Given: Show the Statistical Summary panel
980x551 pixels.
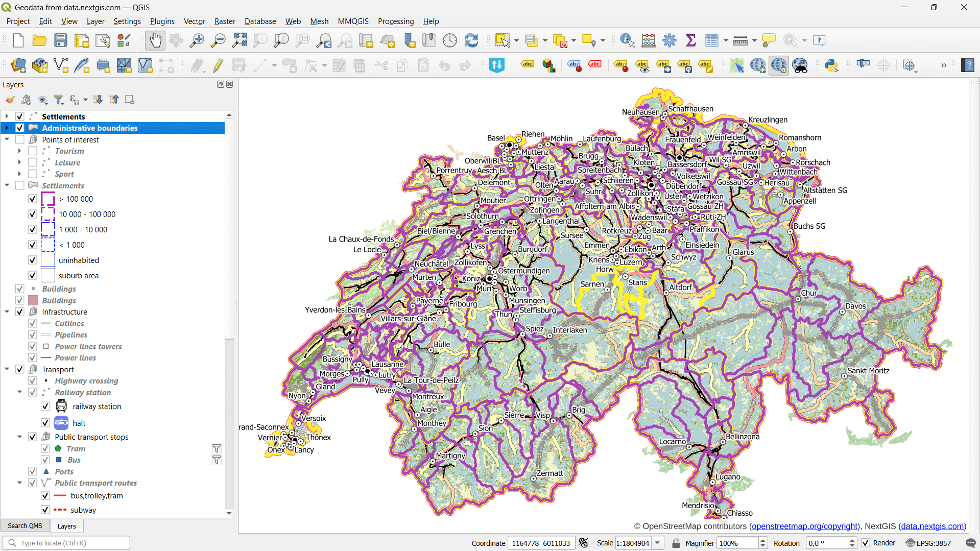Looking at the screenshot, I should click(690, 40).
